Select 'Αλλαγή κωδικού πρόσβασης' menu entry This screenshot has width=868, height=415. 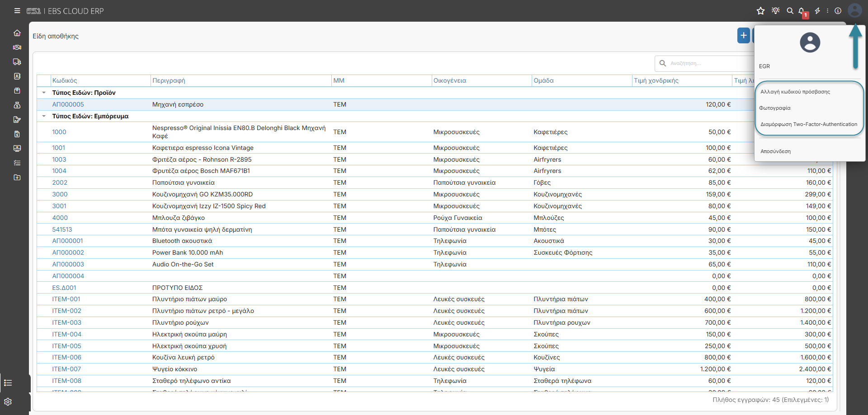[x=795, y=92]
